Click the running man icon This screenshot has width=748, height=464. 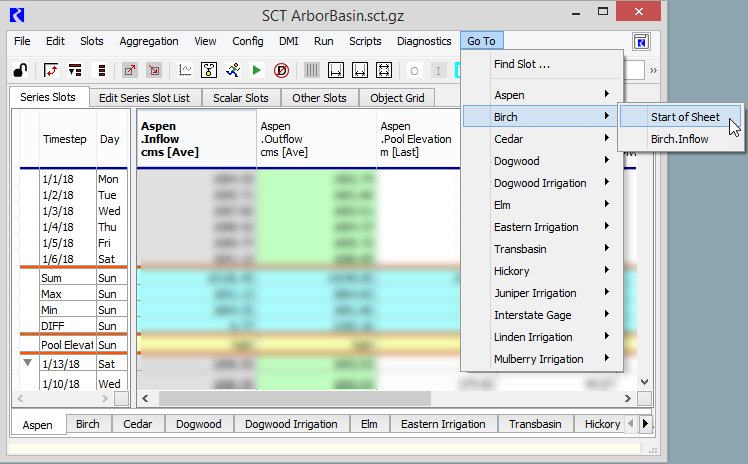(x=233, y=71)
